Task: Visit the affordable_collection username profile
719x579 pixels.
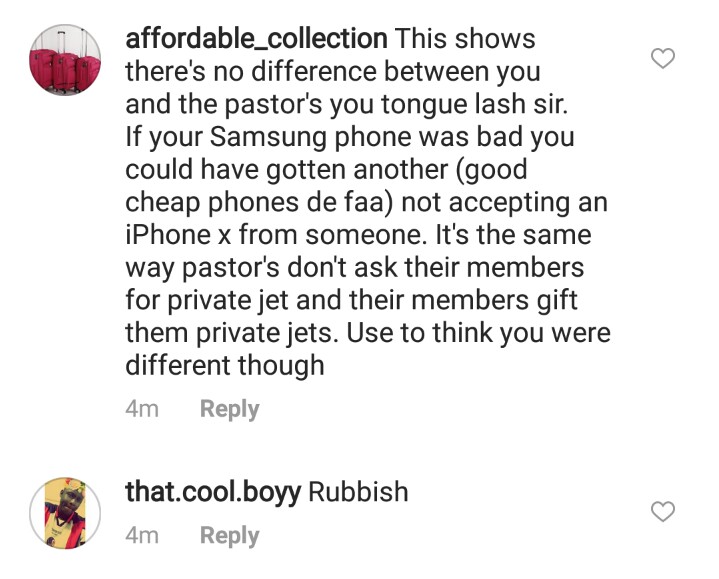Action: [256, 39]
